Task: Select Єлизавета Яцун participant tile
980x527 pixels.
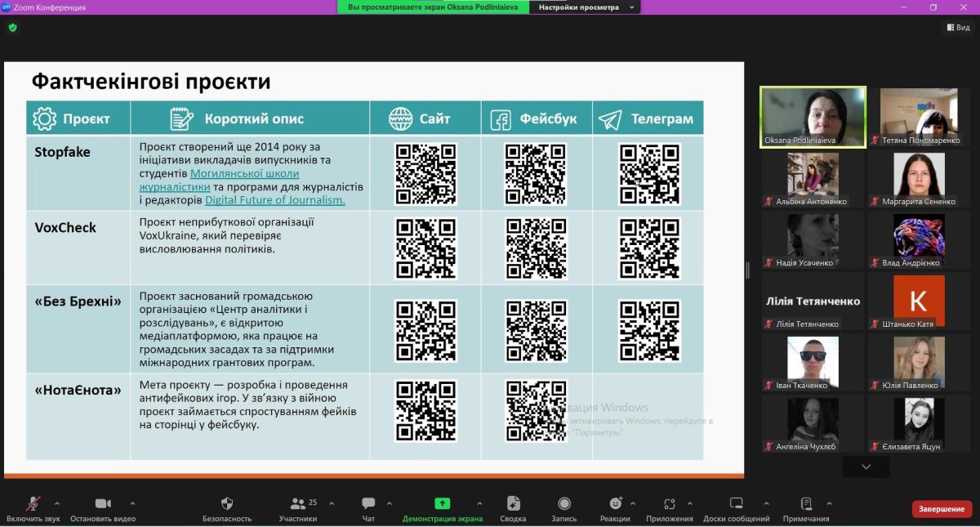Action: pos(919,424)
